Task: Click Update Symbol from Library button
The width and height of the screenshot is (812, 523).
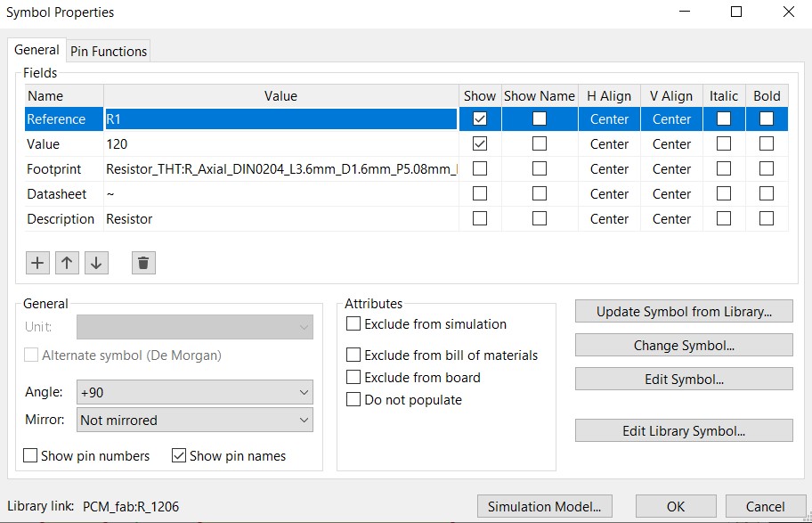Action: [x=683, y=312]
